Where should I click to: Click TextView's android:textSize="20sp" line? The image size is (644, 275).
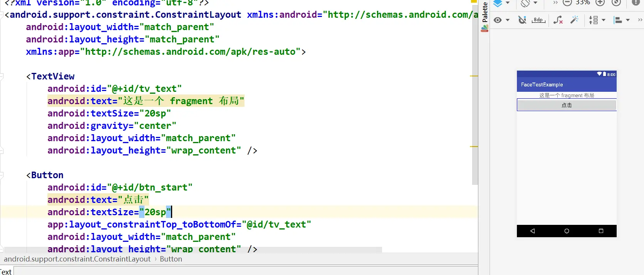click(x=109, y=113)
